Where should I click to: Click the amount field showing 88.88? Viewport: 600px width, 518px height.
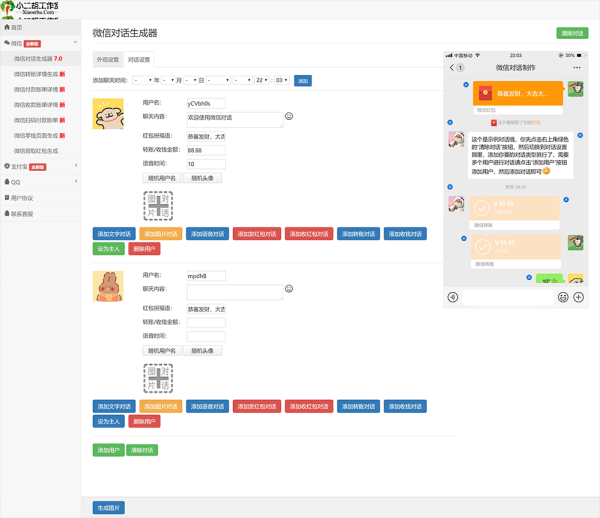(206, 150)
